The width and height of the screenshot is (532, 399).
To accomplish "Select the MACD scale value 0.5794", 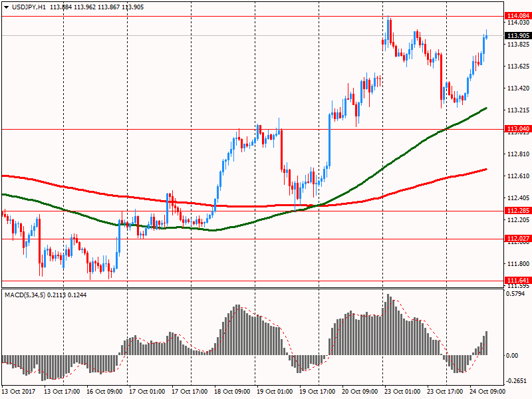I will pyautogui.click(x=515, y=294).
